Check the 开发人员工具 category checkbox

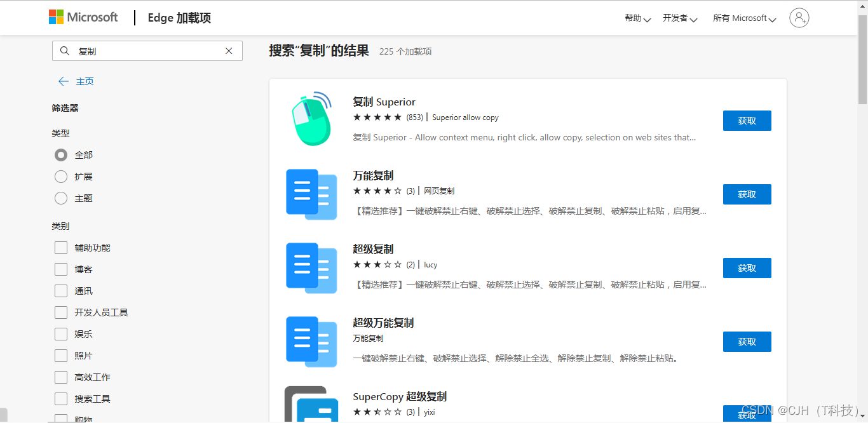[x=61, y=312]
